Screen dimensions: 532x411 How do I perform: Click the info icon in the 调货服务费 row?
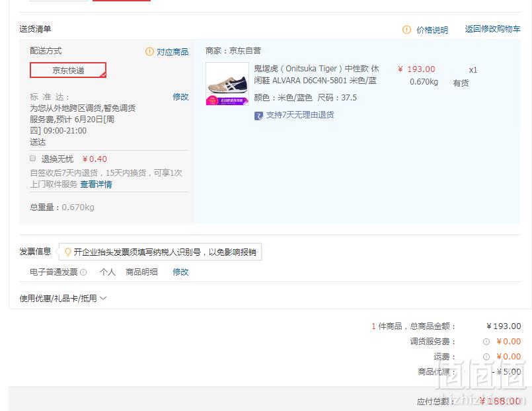point(486,342)
